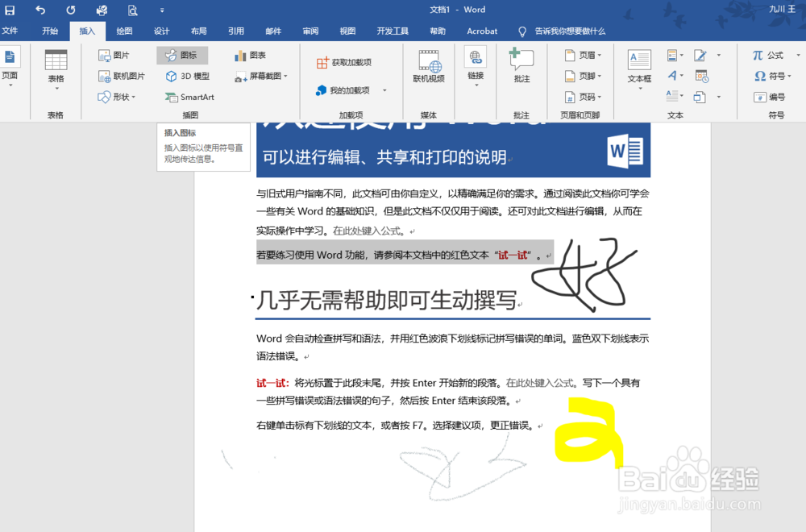Select the black handwritten ink drawing
Viewport: 806px width, 532px height.
click(x=584, y=275)
